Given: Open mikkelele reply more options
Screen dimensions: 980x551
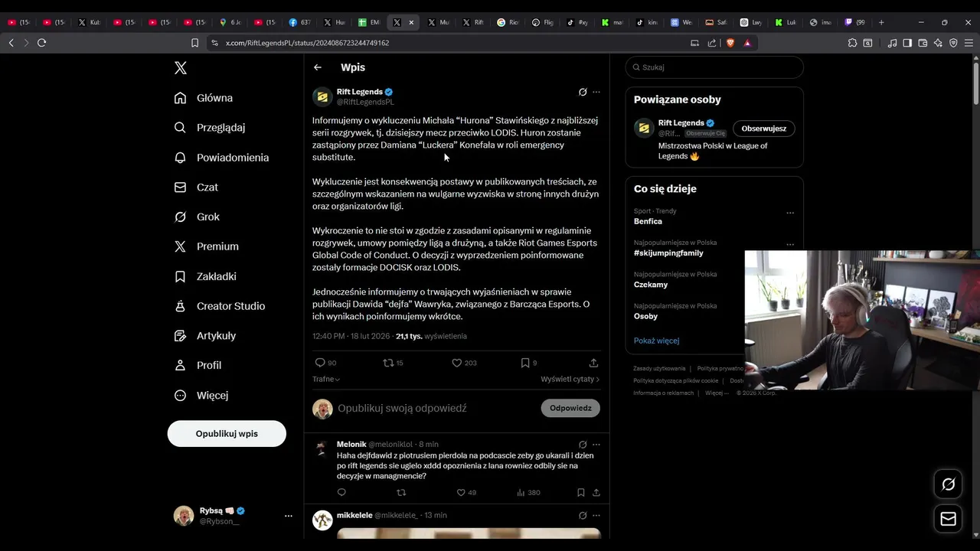Looking at the screenshot, I should coord(596,516).
